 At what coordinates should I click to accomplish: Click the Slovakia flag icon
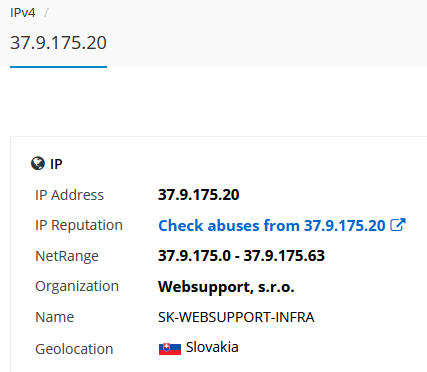click(x=170, y=349)
